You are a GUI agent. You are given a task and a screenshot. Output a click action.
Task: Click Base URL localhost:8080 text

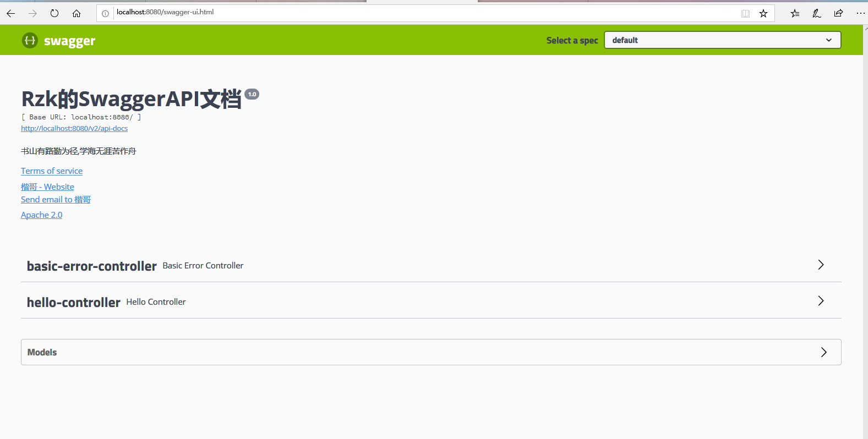click(81, 117)
